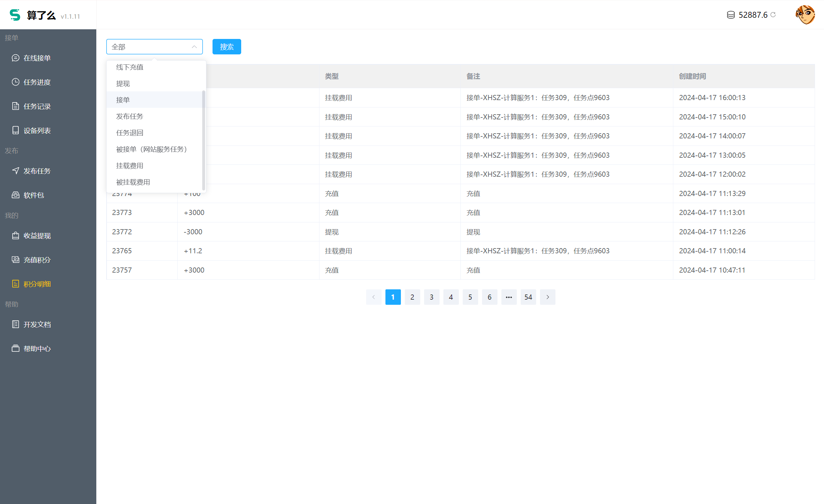824x504 pixels.
Task: Open the user avatar menu
Action: click(x=805, y=15)
